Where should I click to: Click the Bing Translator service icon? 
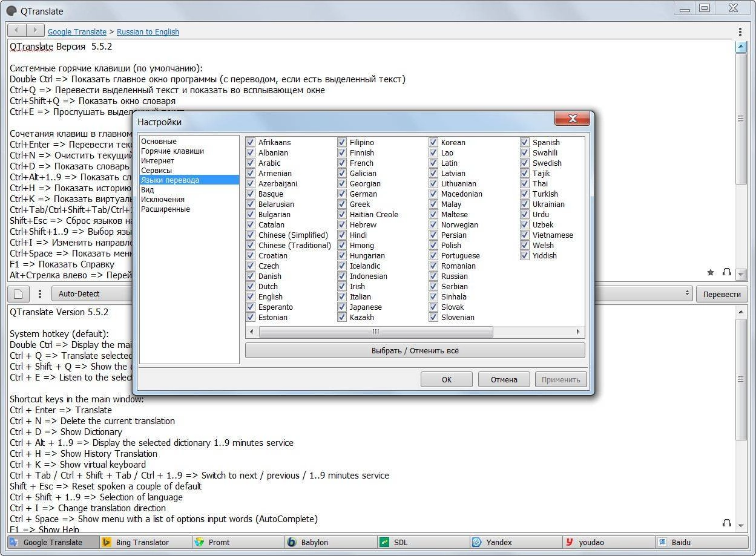tap(107, 542)
